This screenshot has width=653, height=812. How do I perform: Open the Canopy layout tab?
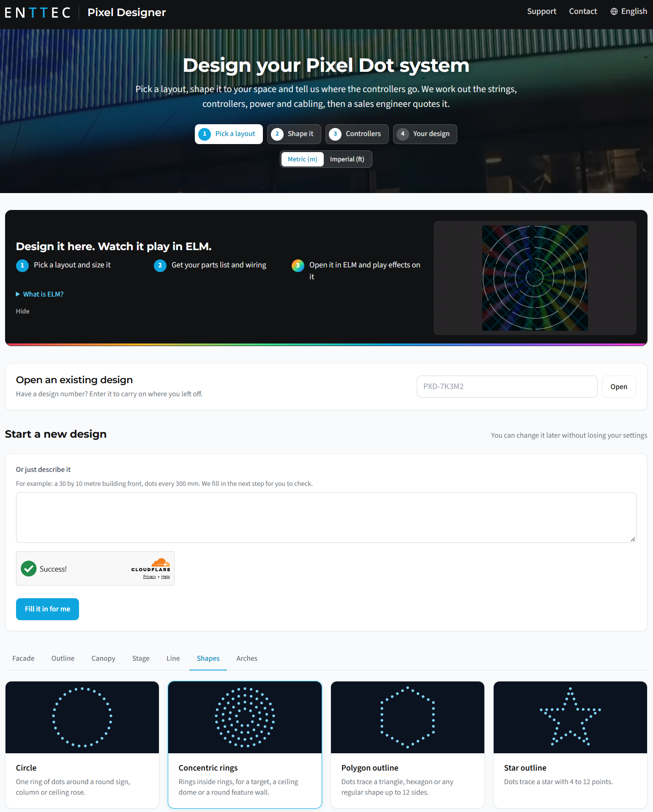point(104,658)
